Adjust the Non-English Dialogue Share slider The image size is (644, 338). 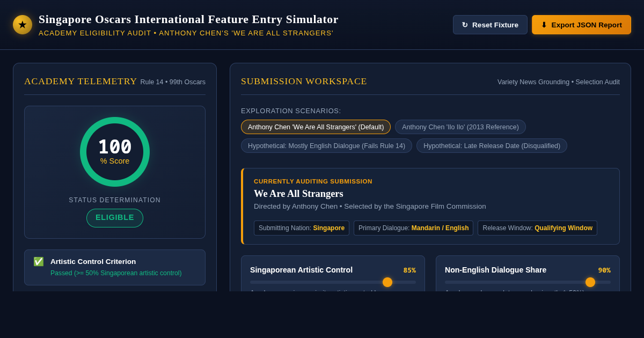528,282
